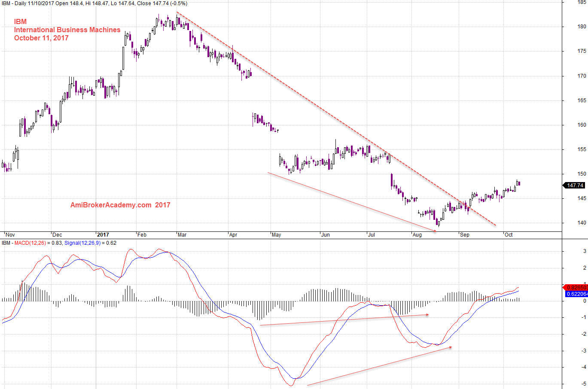Click the 'Mar' month label on time axis
The width and height of the screenshot is (588, 389).
(x=182, y=235)
